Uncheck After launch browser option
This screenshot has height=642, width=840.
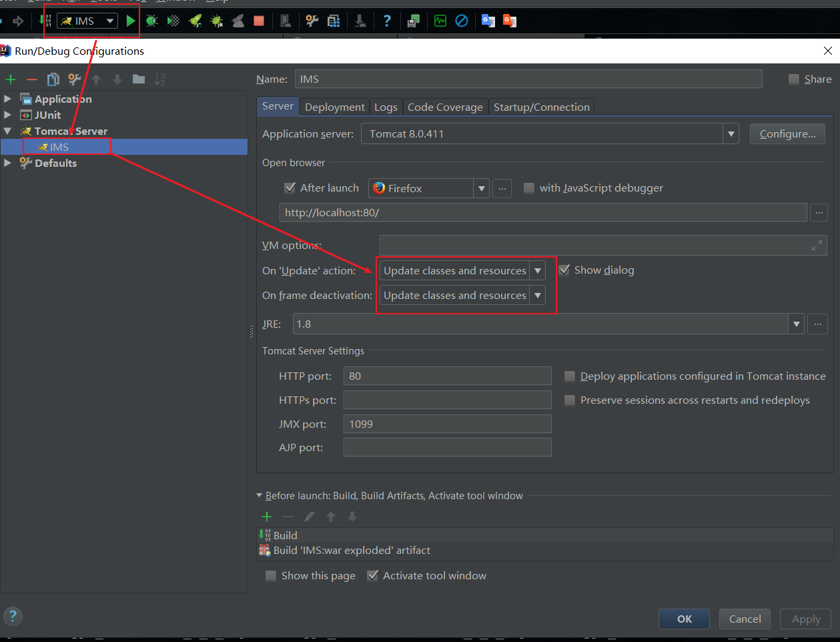[290, 188]
